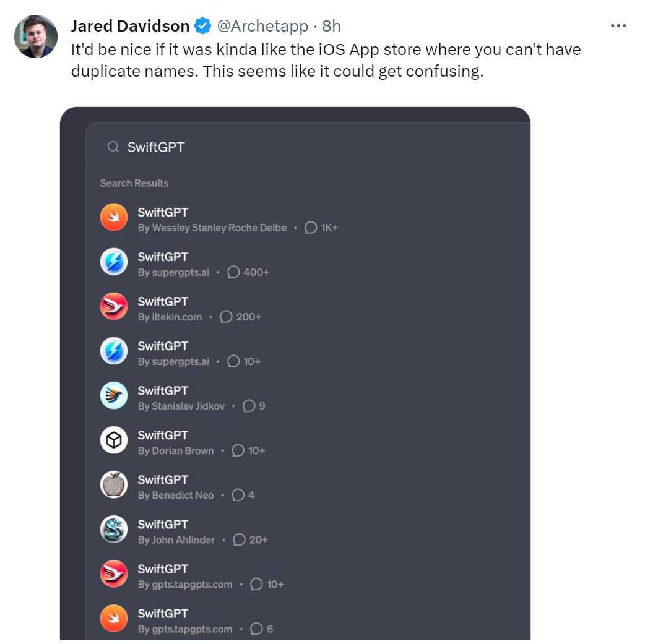The image size is (645, 644).
Task: Click the blue verified badge
Action: [x=202, y=26]
